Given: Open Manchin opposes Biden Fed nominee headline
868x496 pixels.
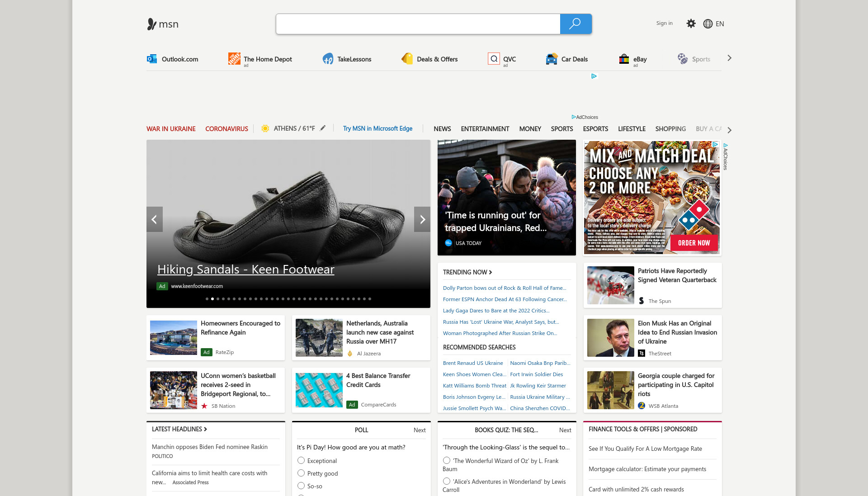Looking at the screenshot, I should coord(210,447).
